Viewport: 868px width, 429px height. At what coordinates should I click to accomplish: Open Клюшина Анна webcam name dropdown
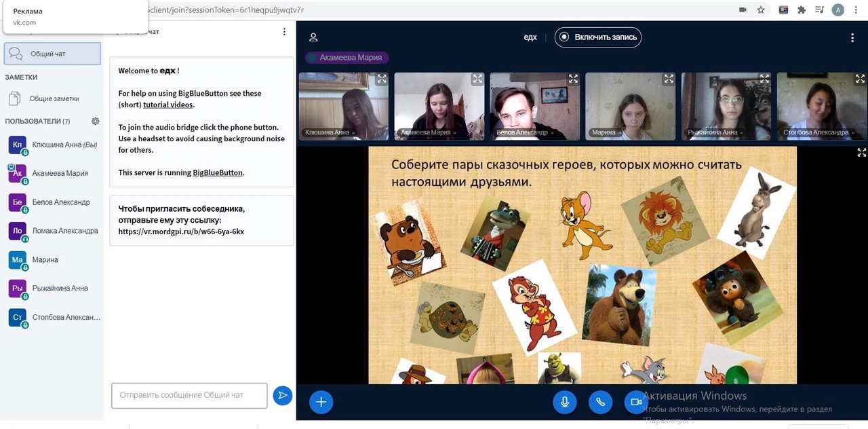[330, 133]
